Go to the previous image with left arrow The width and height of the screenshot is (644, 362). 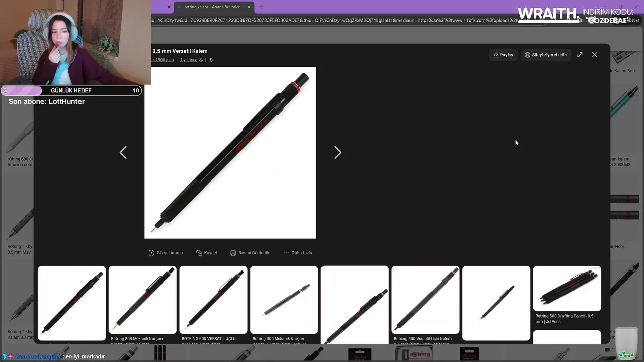123,153
